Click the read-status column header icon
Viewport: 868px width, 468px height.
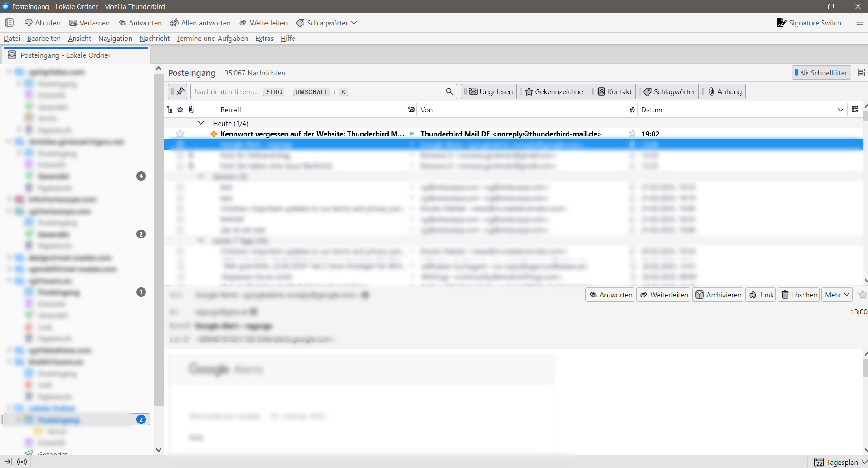tap(411, 110)
